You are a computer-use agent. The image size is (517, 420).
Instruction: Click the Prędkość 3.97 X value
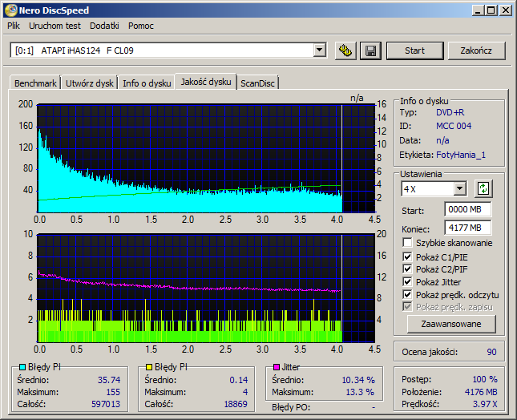tap(485, 404)
